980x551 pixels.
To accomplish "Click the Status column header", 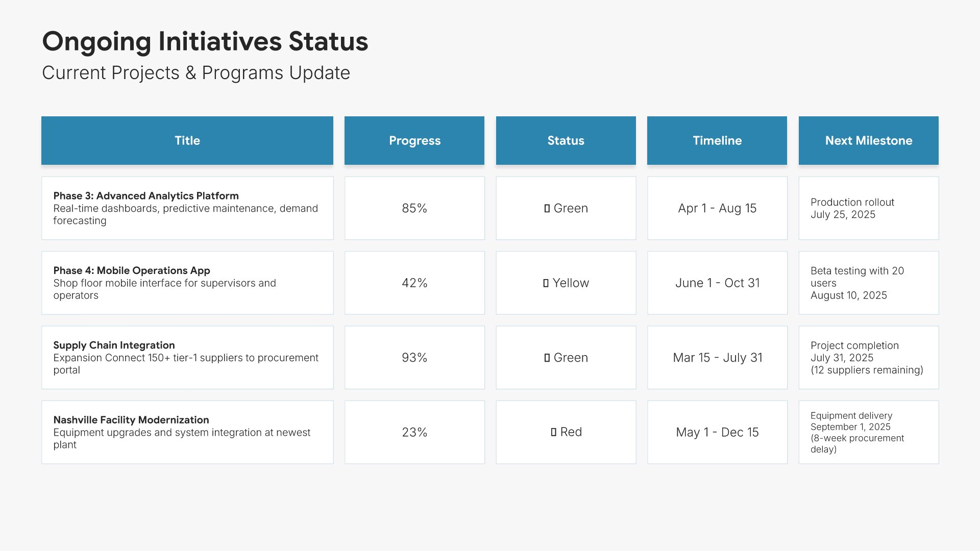I will (x=566, y=140).
